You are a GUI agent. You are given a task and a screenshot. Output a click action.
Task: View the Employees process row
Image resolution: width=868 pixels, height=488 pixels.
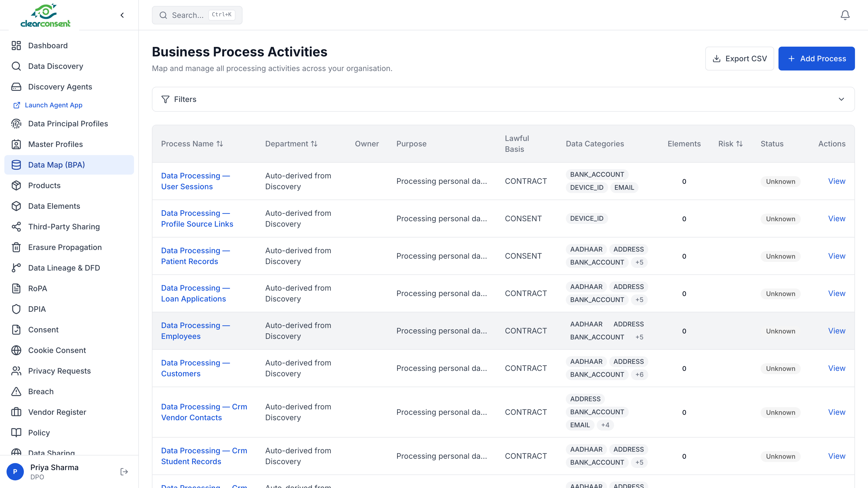pyautogui.click(x=836, y=330)
